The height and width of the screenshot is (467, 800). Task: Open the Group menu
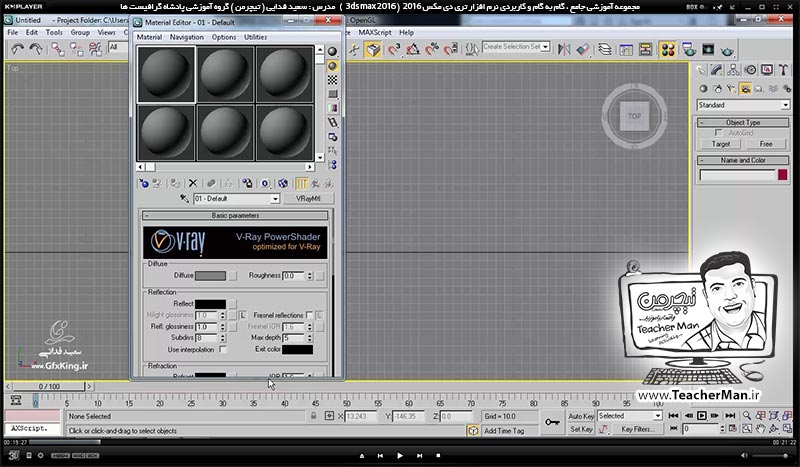click(80, 32)
